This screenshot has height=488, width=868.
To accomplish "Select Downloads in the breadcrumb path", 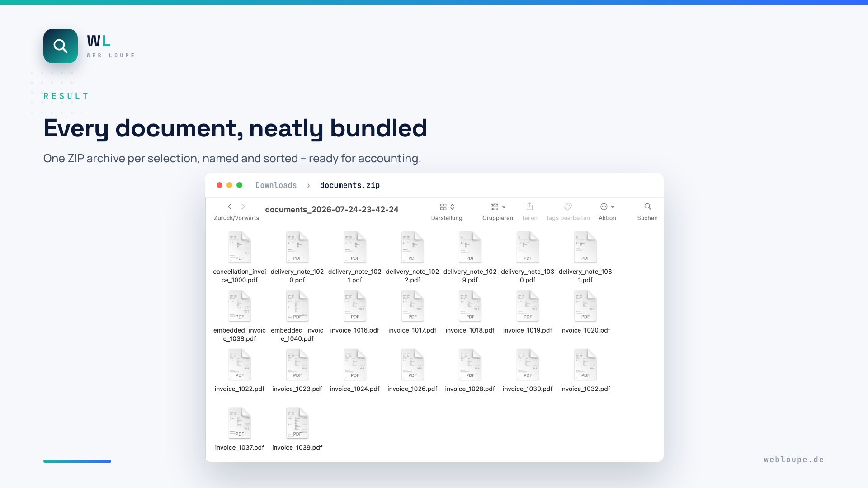I will [x=276, y=185].
